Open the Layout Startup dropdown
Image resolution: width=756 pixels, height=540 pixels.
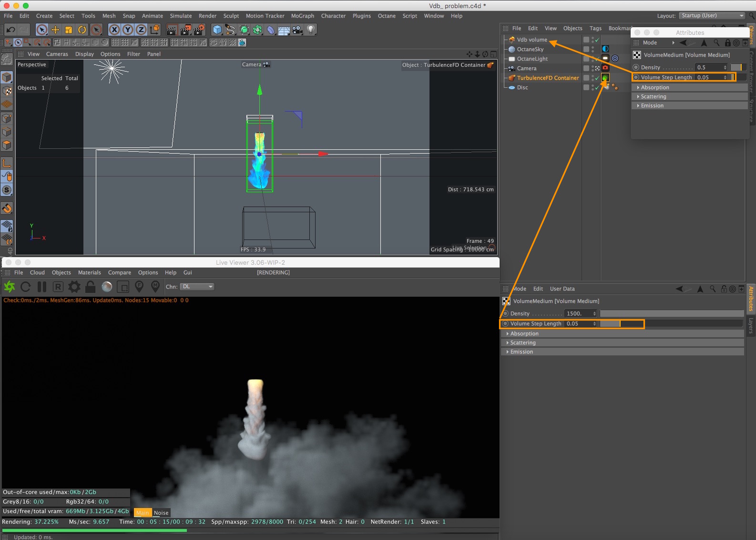[712, 16]
